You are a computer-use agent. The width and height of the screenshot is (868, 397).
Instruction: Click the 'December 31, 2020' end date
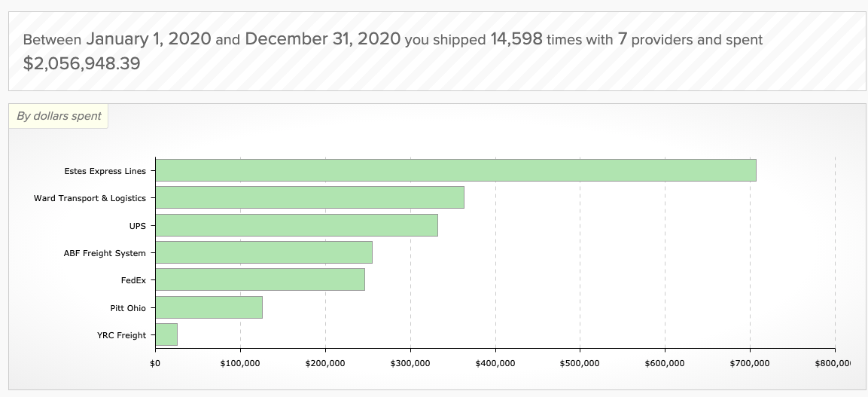[323, 38]
